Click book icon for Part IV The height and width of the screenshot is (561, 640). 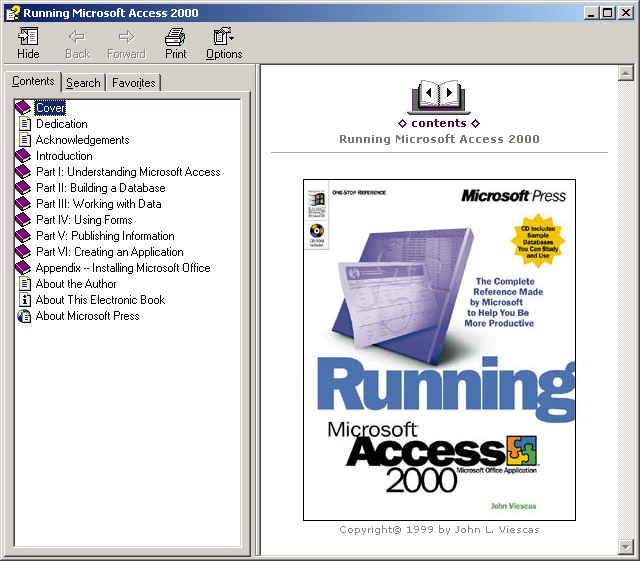(x=23, y=219)
